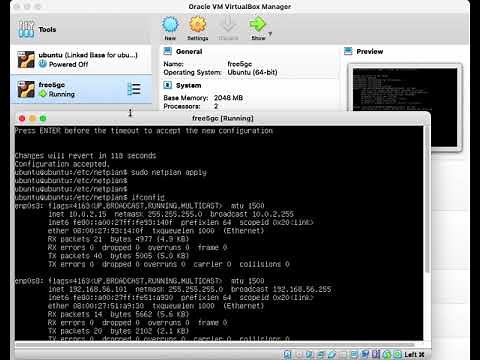The image size is (480, 360).
Task: Click the 'Ubuntu (64-bit)' operating system value
Action: [x=252, y=72]
